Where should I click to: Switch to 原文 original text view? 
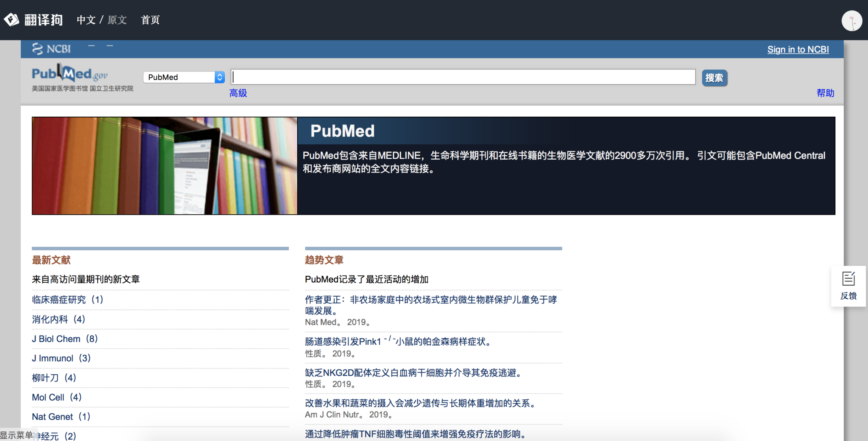click(116, 20)
